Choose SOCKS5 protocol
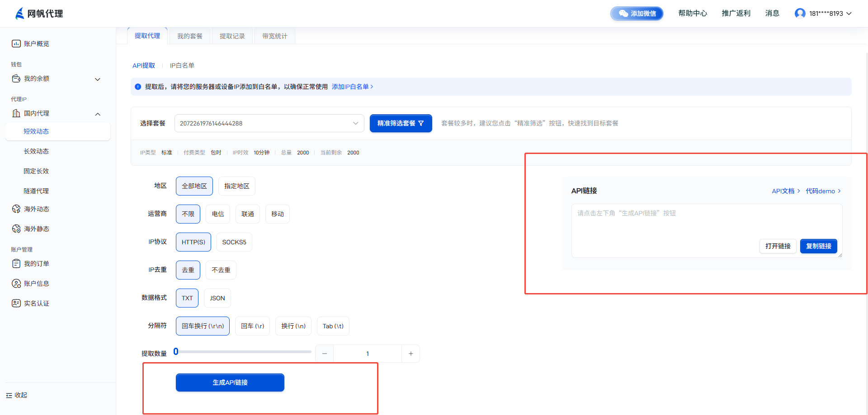The height and width of the screenshot is (415, 868). pyautogui.click(x=234, y=242)
